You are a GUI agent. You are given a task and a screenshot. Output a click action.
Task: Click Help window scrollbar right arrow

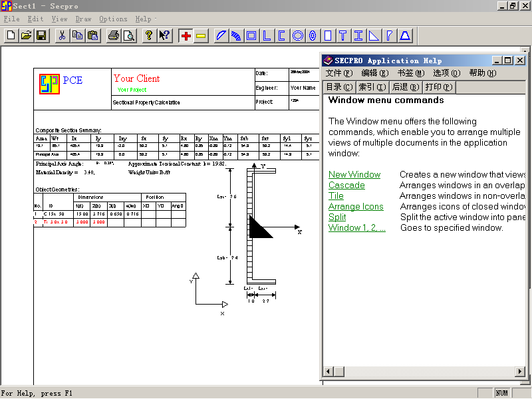(x=520, y=372)
